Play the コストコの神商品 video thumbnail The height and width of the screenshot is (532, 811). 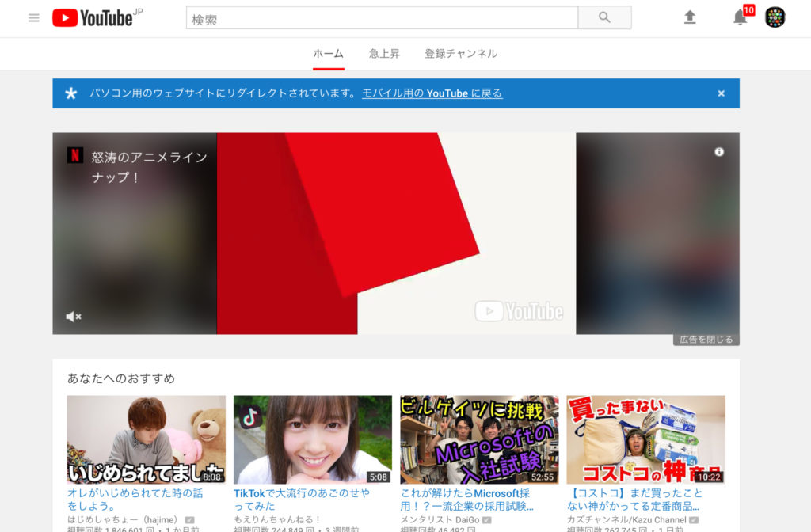click(x=646, y=439)
